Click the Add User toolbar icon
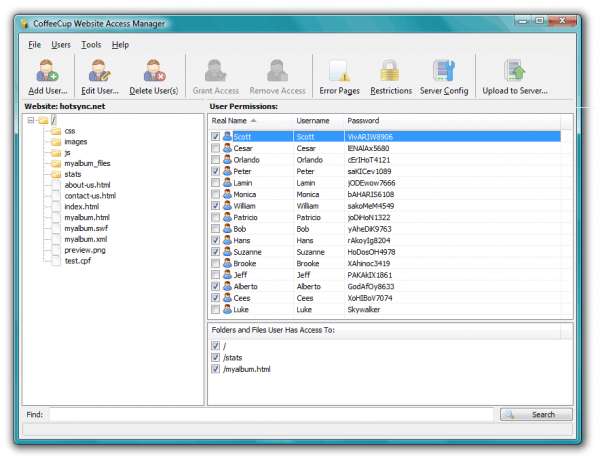 [x=47, y=72]
